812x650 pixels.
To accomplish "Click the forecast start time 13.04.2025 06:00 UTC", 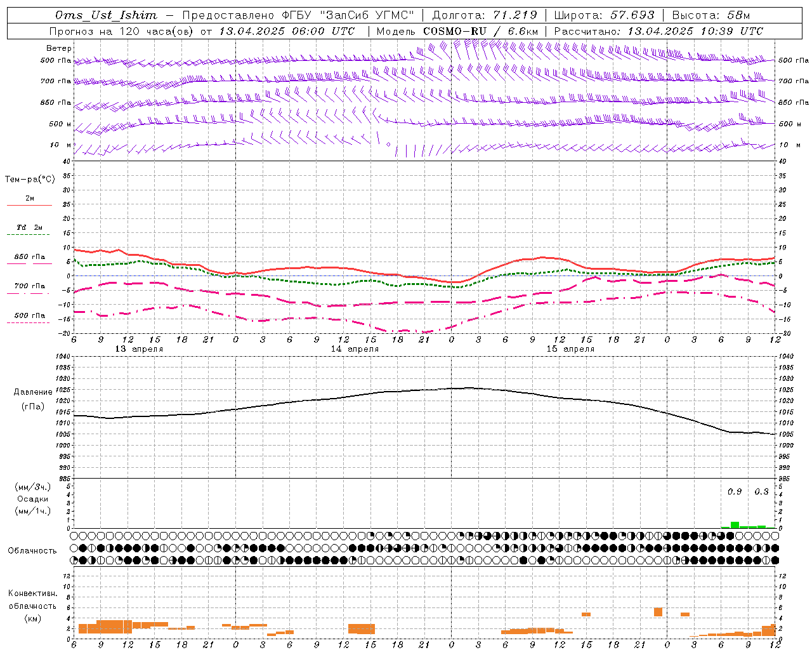I will pos(287,31).
